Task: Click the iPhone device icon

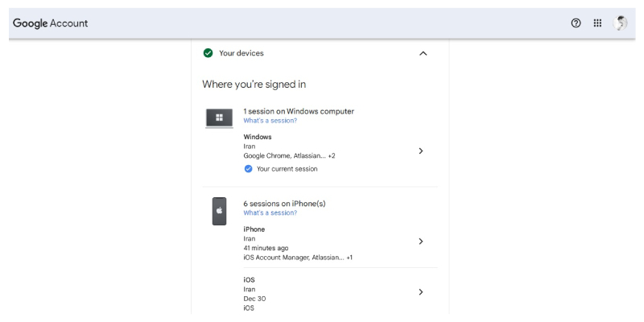Action: tap(219, 211)
